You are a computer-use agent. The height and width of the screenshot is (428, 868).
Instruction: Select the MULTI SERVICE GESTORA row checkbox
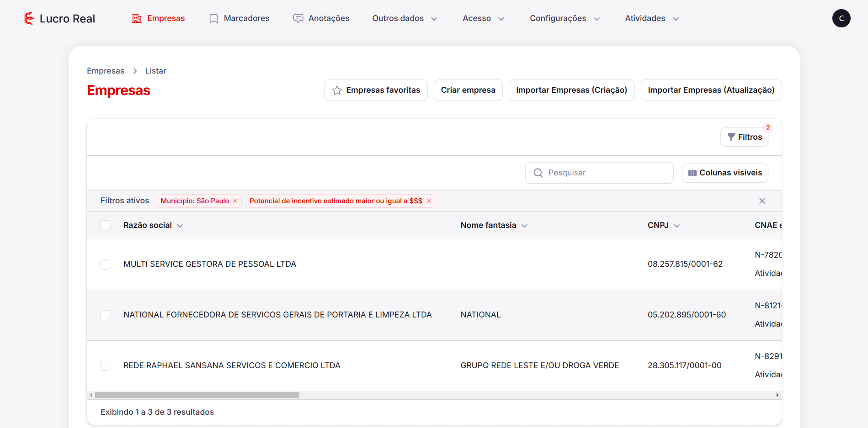[x=105, y=264]
